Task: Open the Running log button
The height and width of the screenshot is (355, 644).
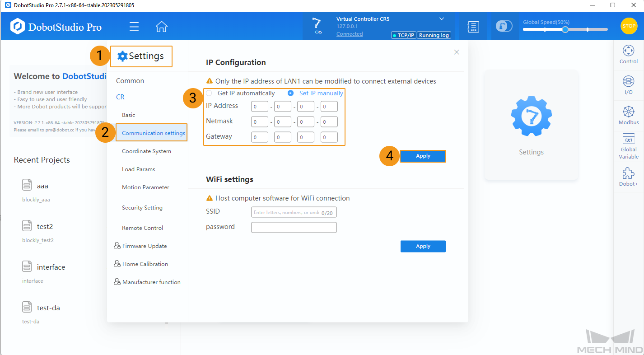Action: pyautogui.click(x=434, y=35)
